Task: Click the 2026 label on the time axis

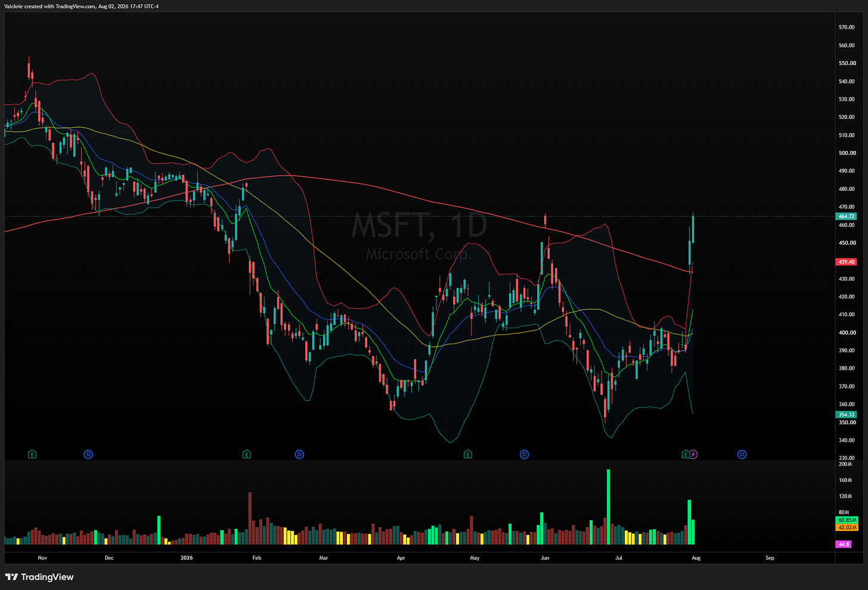Action: click(187, 558)
